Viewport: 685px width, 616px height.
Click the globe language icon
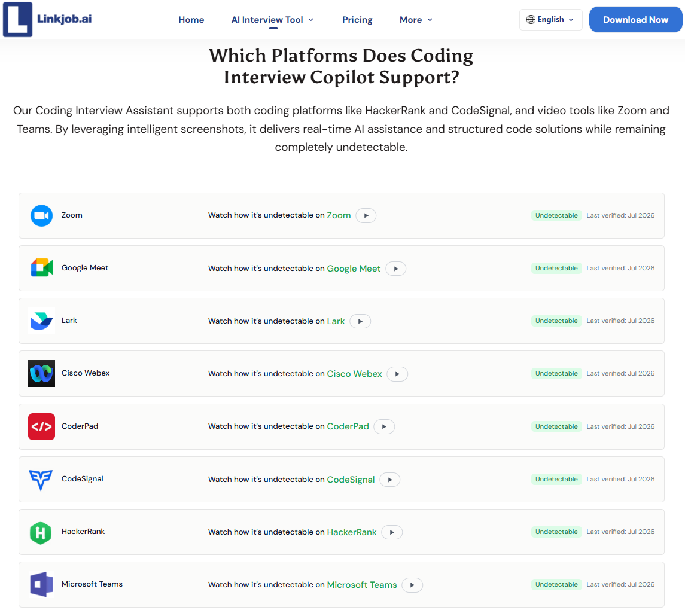pos(531,20)
